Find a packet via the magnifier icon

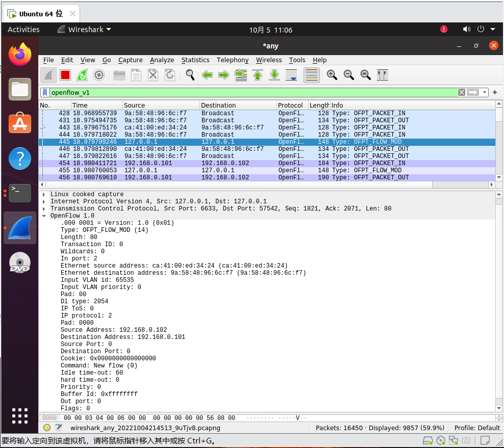click(x=190, y=75)
